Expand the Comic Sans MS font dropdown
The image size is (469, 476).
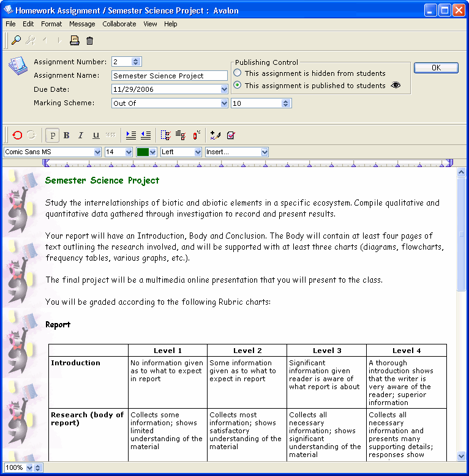97,152
